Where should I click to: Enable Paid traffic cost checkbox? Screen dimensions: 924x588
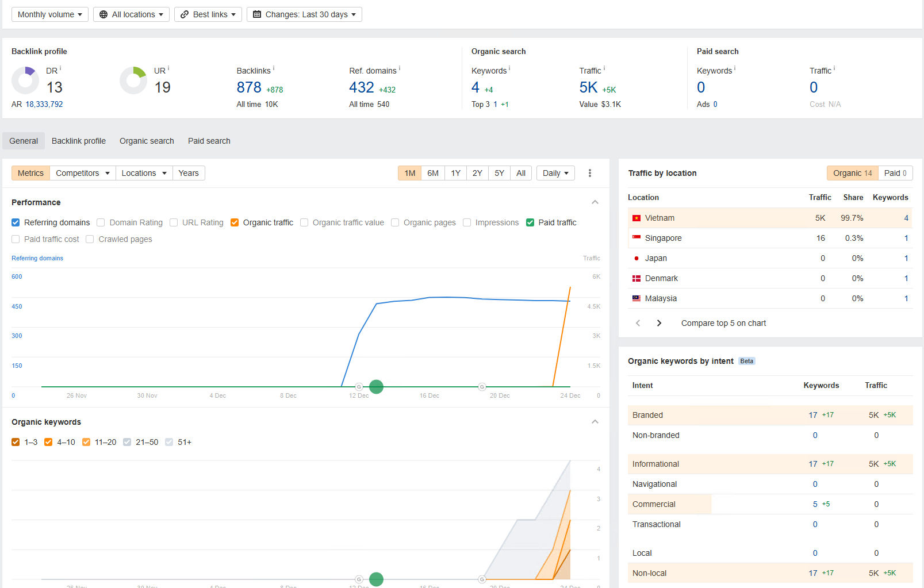tap(16, 239)
